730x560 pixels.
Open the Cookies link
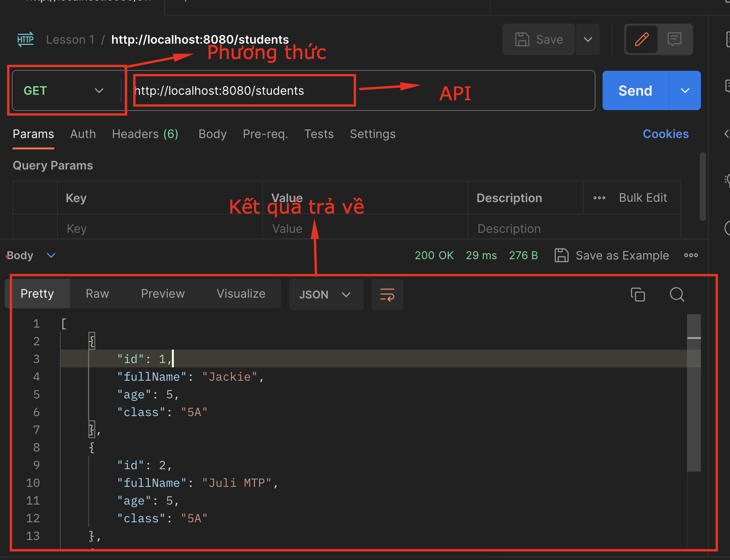click(665, 134)
